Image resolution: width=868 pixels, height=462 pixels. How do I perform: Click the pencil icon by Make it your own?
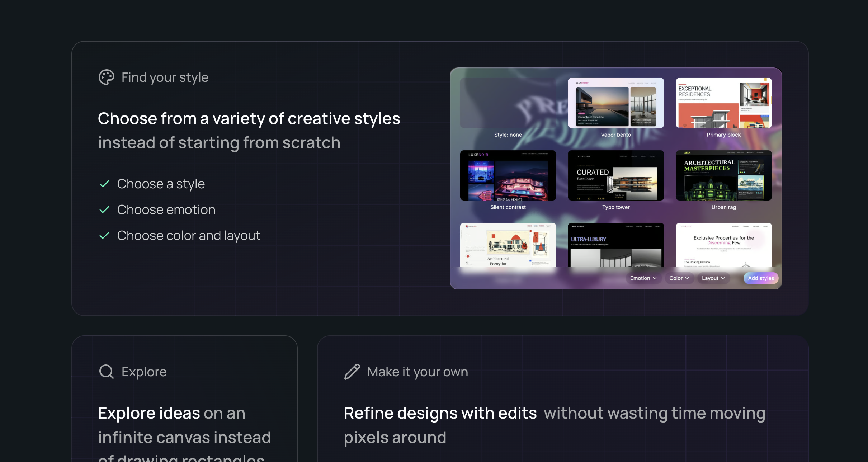(352, 372)
